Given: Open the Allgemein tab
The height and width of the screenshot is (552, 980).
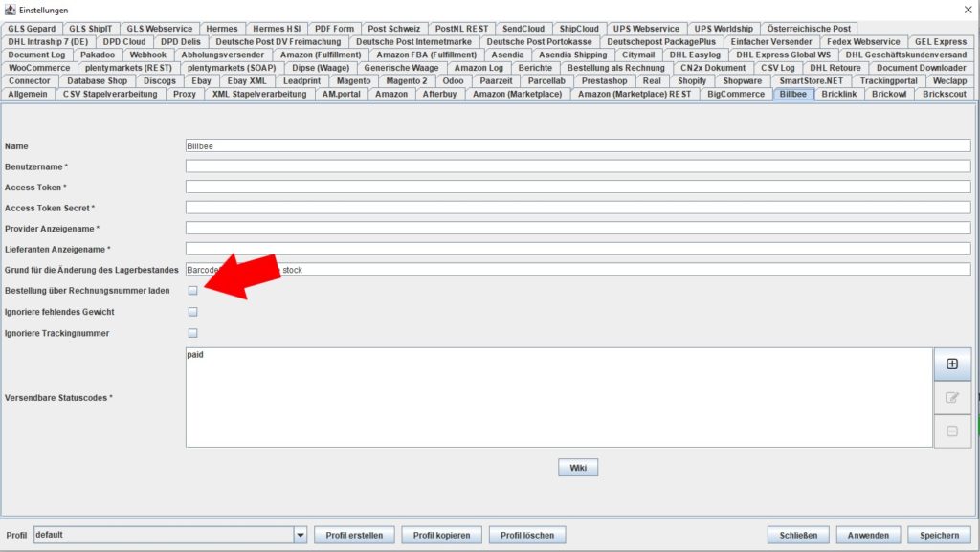Looking at the screenshot, I should click(28, 94).
